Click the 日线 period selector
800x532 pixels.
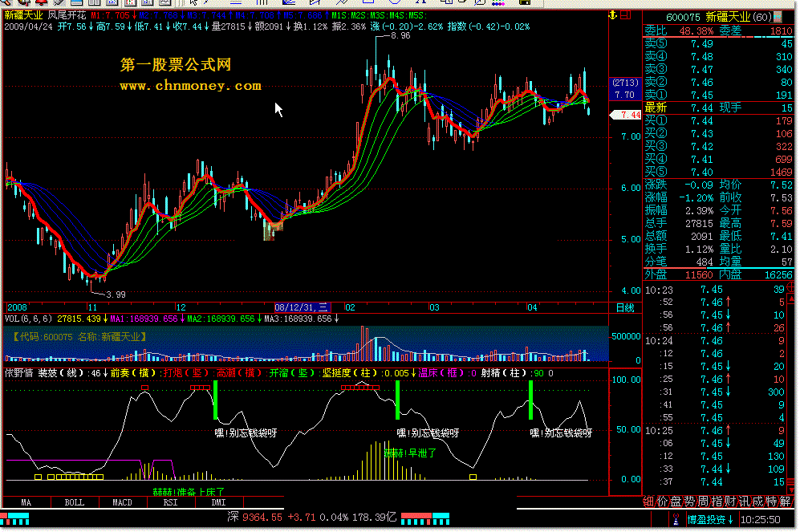(x=625, y=307)
